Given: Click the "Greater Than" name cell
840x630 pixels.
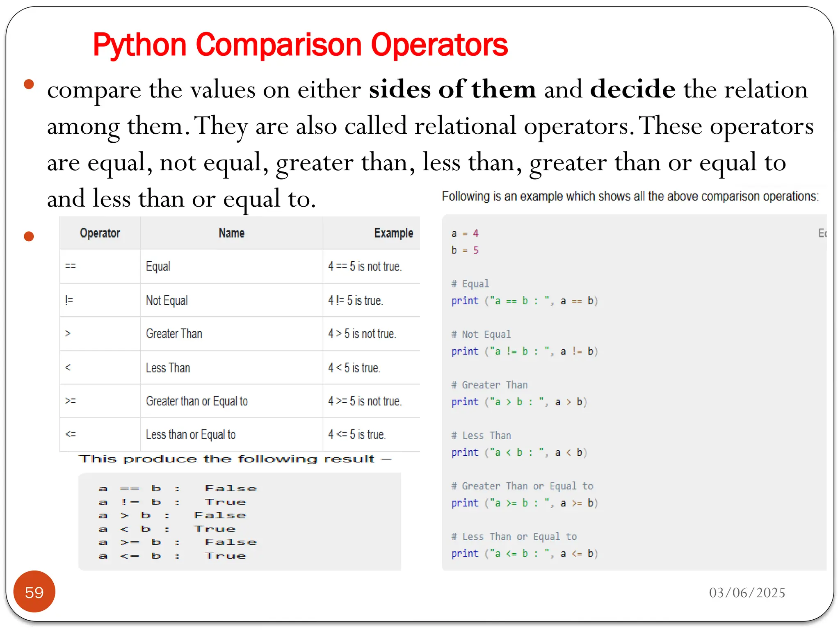Looking at the screenshot, I should 232,333.
